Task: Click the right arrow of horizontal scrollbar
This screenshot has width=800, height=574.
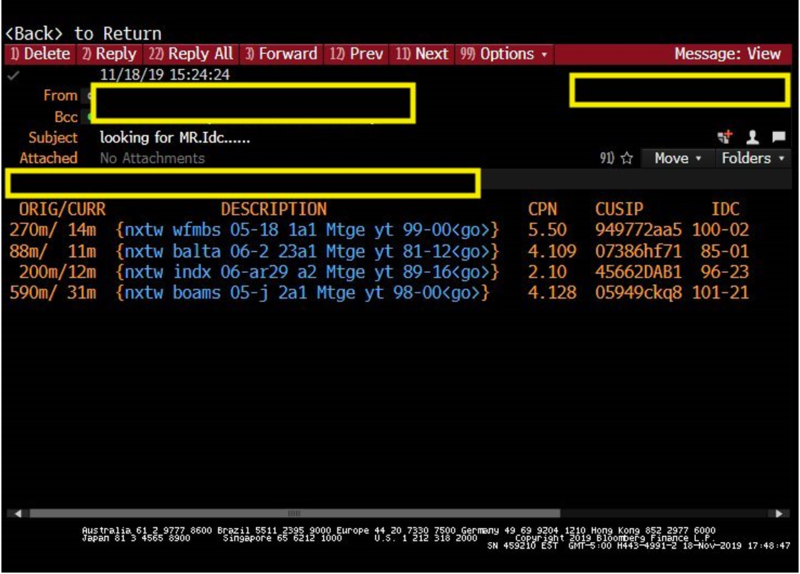Action: point(779,513)
